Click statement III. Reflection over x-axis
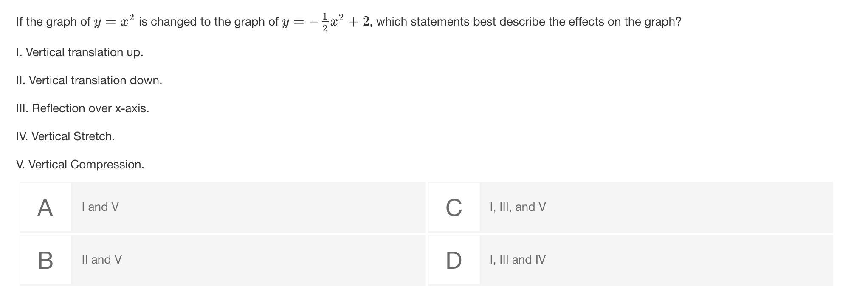The image size is (868, 301). point(83,108)
